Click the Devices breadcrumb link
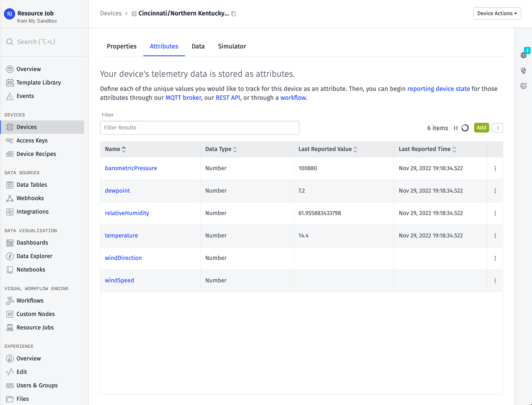532x405 pixels. click(x=110, y=13)
